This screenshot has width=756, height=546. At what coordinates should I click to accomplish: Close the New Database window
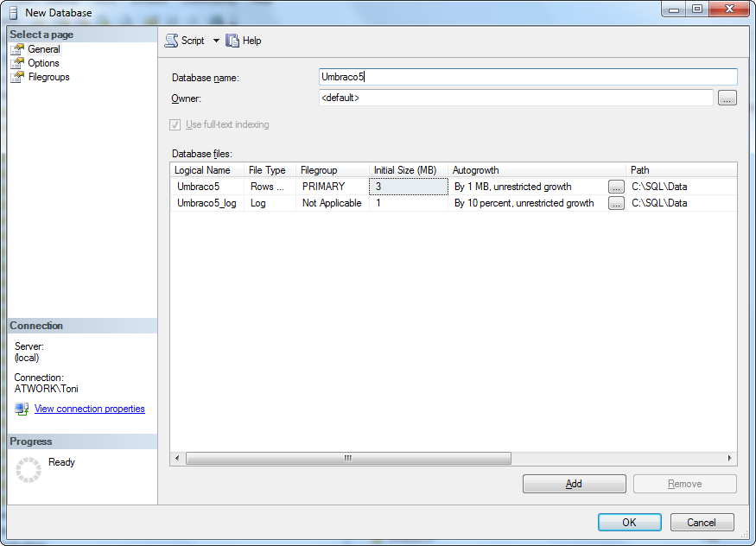(x=729, y=10)
